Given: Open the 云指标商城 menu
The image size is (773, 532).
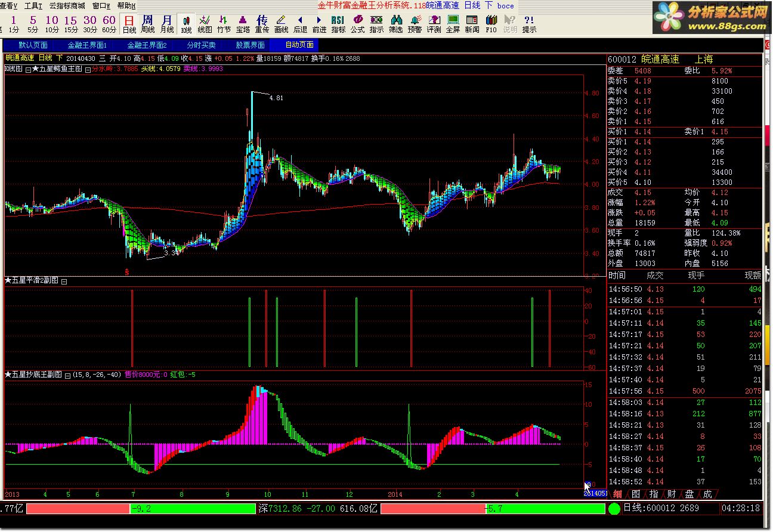Looking at the screenshot, I should [67, 5].
